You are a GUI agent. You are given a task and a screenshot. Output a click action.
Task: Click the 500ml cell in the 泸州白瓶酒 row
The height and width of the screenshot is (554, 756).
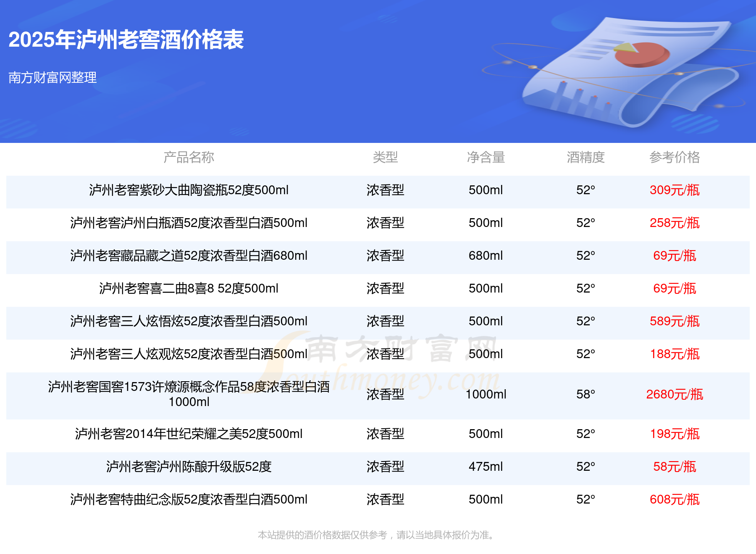tap(486, 223)
